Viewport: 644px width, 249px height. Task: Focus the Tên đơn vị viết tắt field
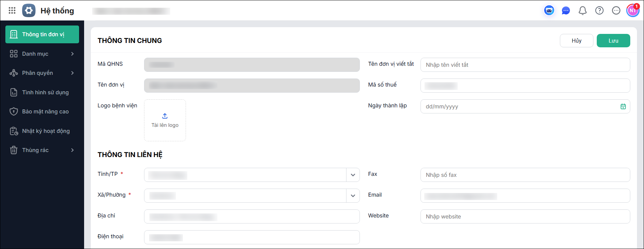point(525,65)
